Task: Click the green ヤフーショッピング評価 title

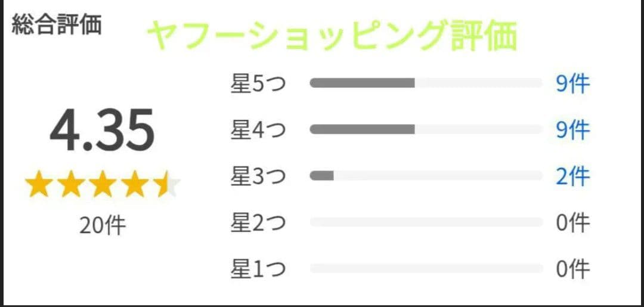Action: [331, 36]
